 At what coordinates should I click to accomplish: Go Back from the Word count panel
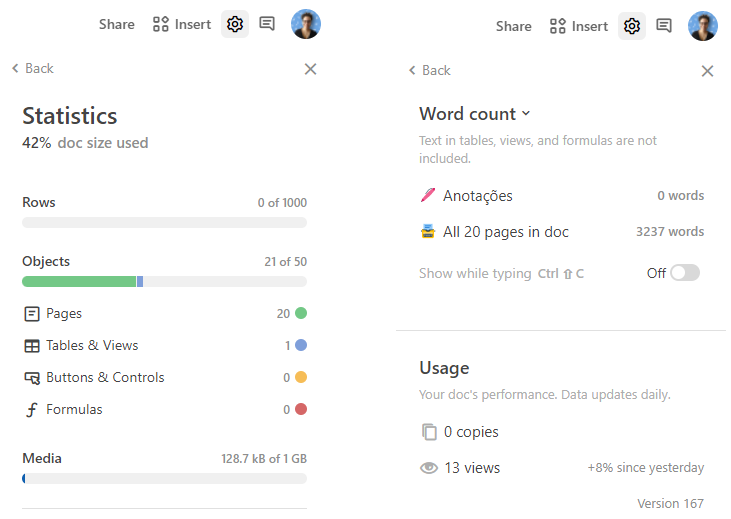tap(430, 70)
